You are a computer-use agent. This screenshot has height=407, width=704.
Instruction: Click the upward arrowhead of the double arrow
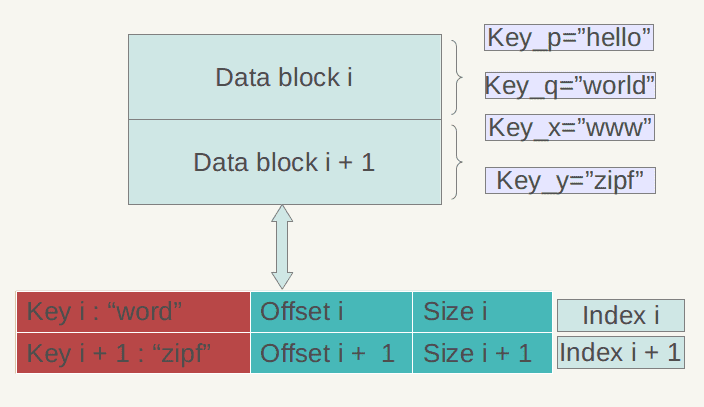282,214
